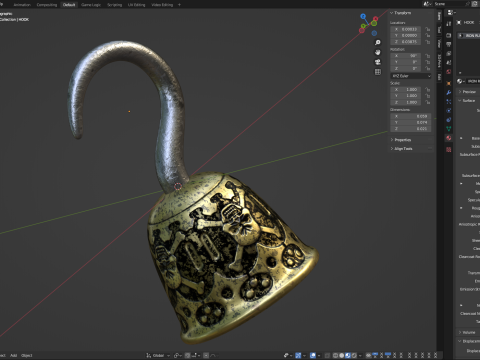
Task: Open the Object properties tab icon
Action: point(449,83)
